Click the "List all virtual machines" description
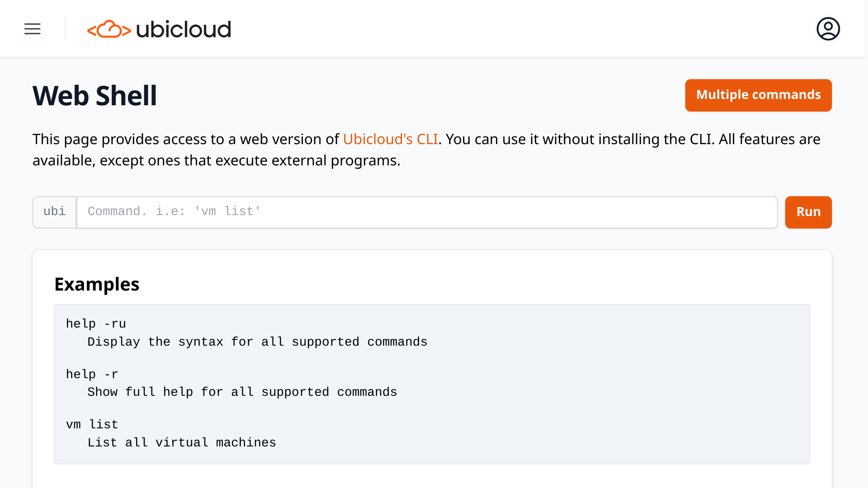The image size is (868, 488). 181,443
